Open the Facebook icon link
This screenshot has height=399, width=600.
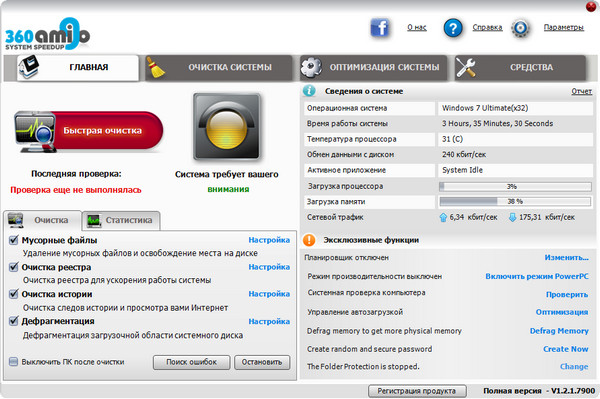(380, 28)
